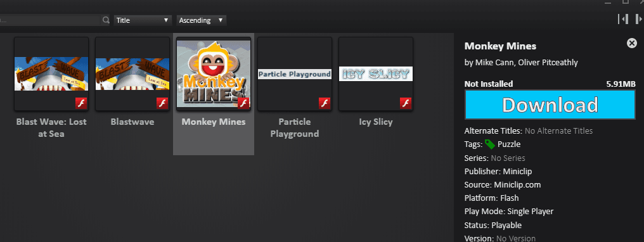This screenshot has width=644, height=242.
Task: Click Flash icon on Particle Playground thumbnail
Action: (x=325, y=103)
